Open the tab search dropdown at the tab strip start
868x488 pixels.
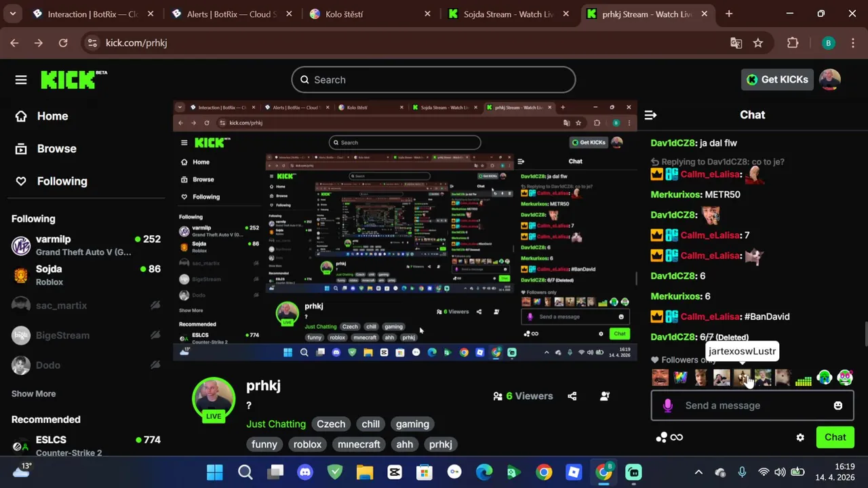12,14
